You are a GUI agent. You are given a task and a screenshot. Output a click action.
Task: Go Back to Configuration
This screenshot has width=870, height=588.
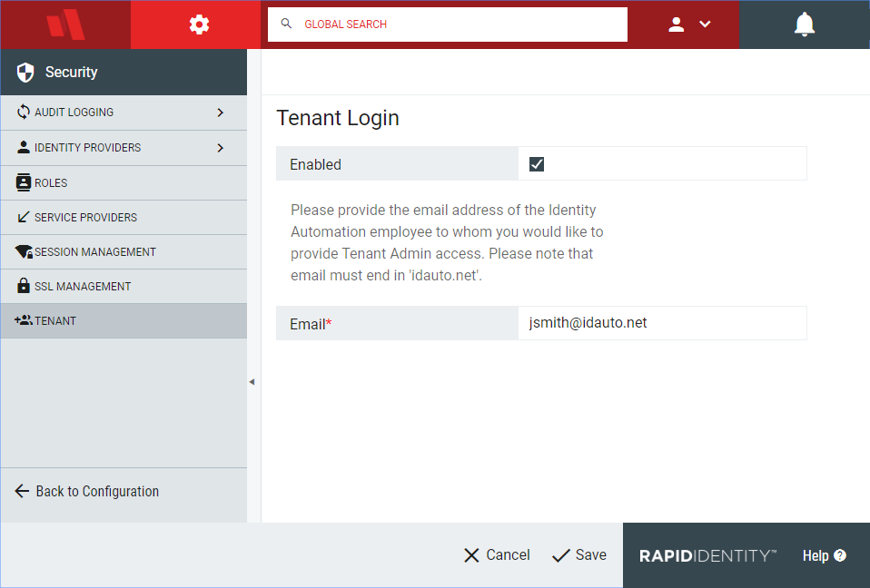86,492
